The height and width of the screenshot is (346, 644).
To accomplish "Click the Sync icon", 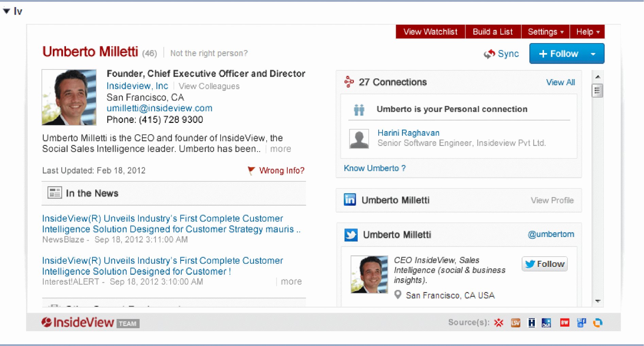I will pos(489,54).
